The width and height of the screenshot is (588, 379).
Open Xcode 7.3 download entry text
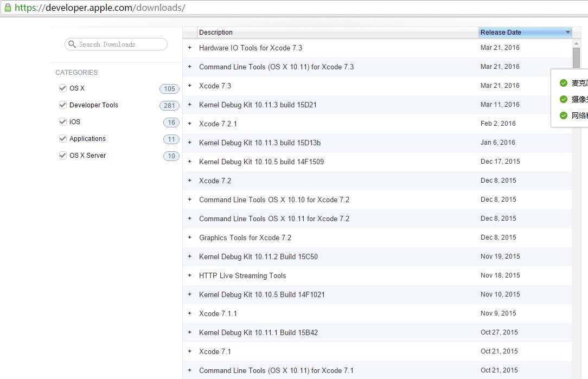point(215,86)
